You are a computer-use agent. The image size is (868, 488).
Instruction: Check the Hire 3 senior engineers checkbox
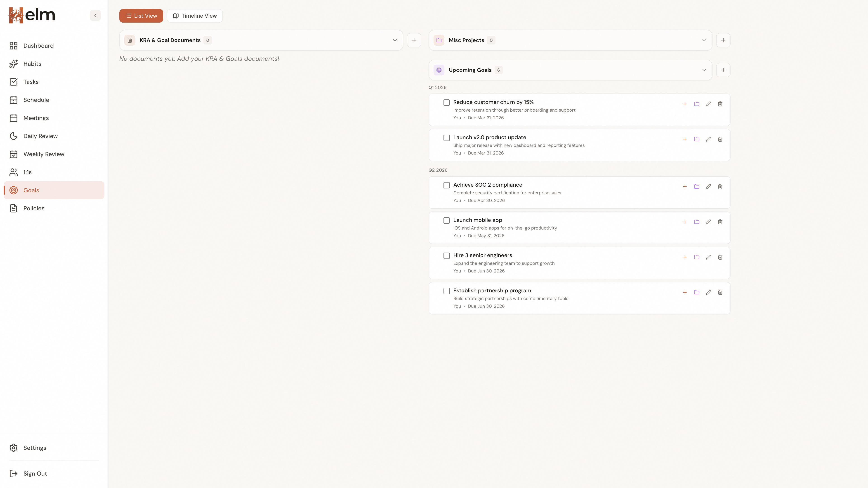446,256
